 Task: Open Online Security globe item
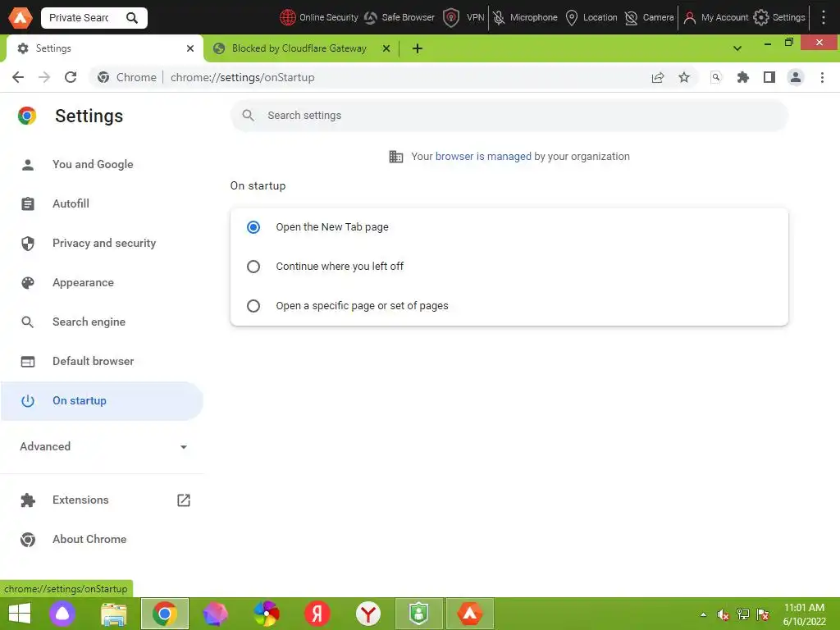pos(319,18)
